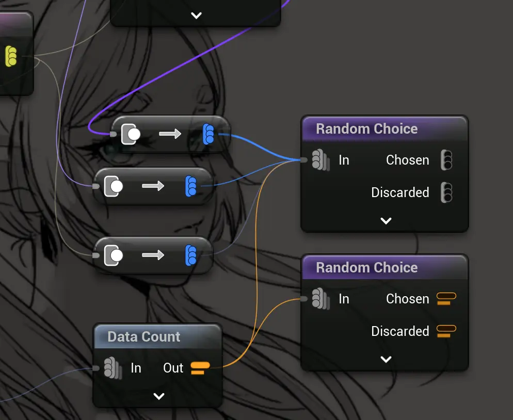Expand the lower Random Choice node chevron

[386, 360]
